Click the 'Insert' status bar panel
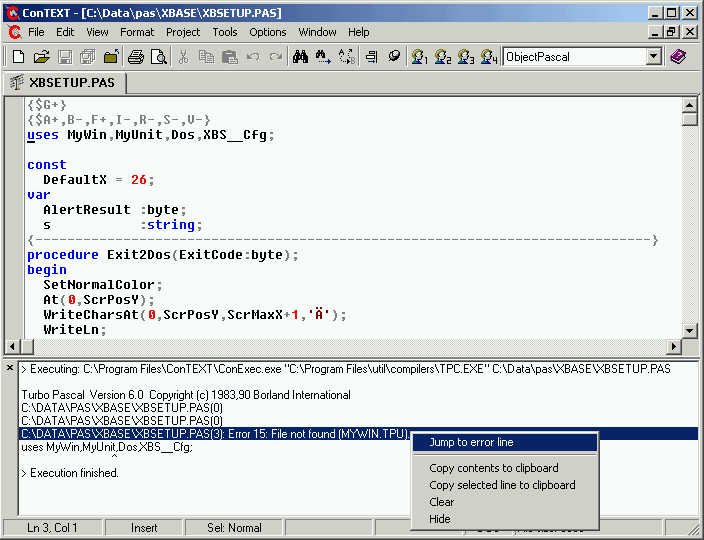The image size is (704, 540). coord(144,528)
